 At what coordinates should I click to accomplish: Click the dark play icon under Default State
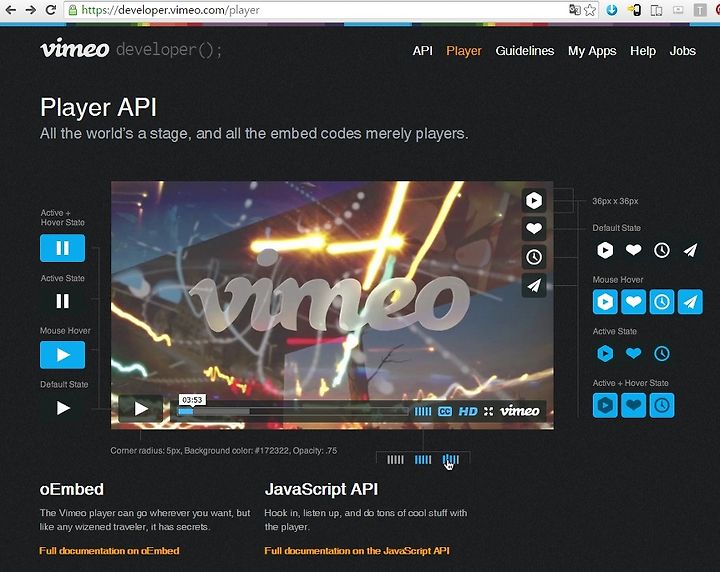click(x=63, y=408)
